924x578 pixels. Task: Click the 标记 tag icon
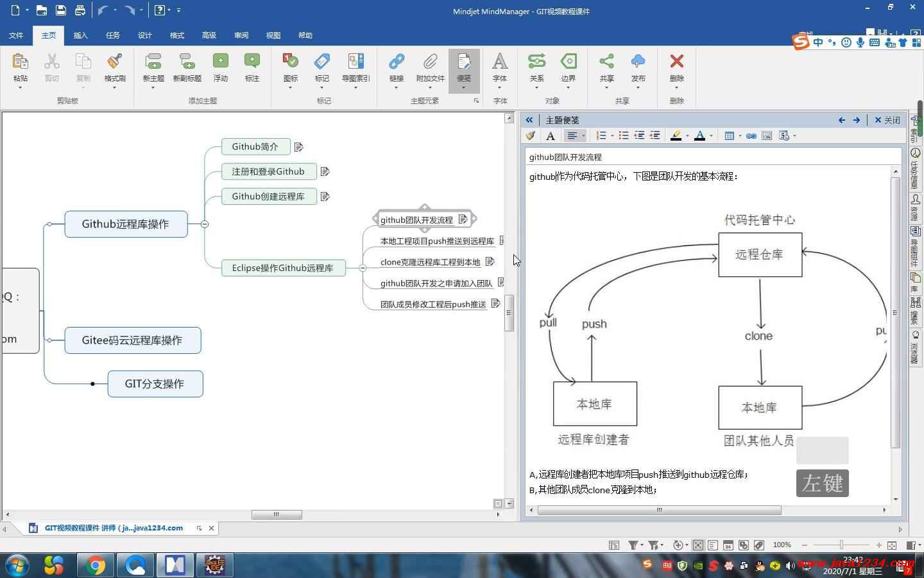pyautogui.click(x=322, y=61)
